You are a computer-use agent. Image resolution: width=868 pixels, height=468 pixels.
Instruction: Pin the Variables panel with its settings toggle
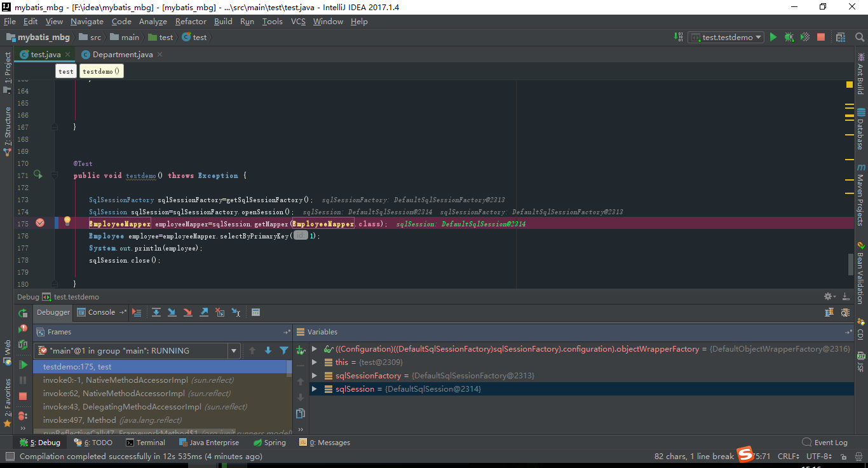click(850, 331)
